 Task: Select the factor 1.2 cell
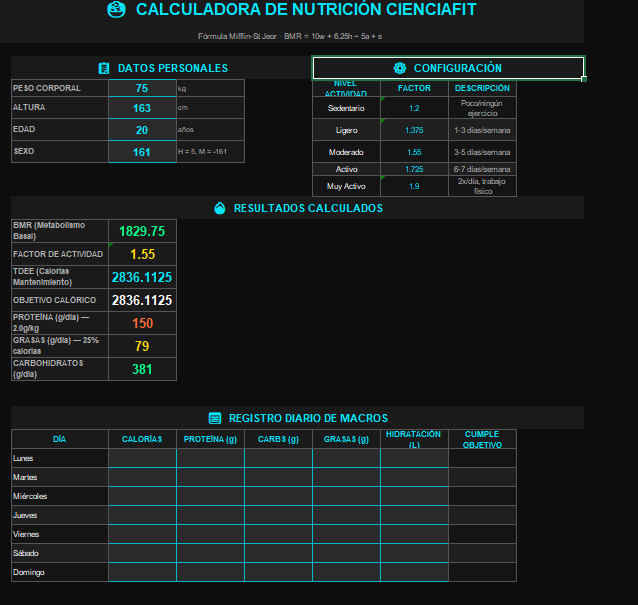click(414, 108)
